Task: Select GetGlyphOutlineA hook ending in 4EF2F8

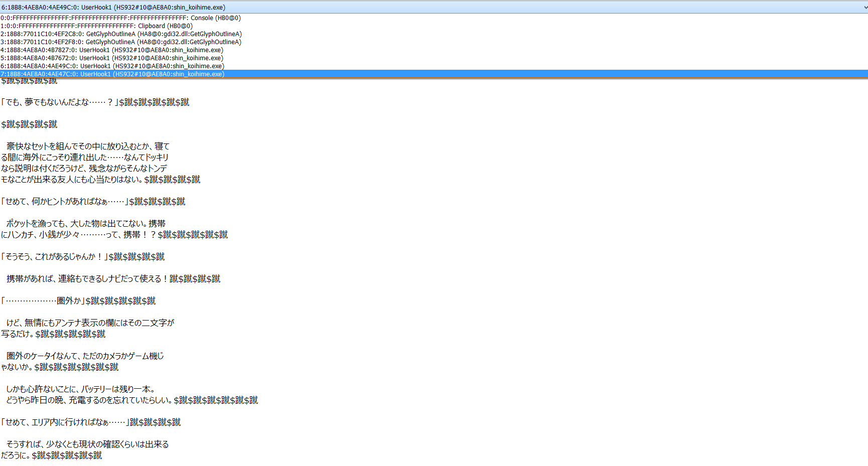Action: pyautogui.click(x=120, y=42)
